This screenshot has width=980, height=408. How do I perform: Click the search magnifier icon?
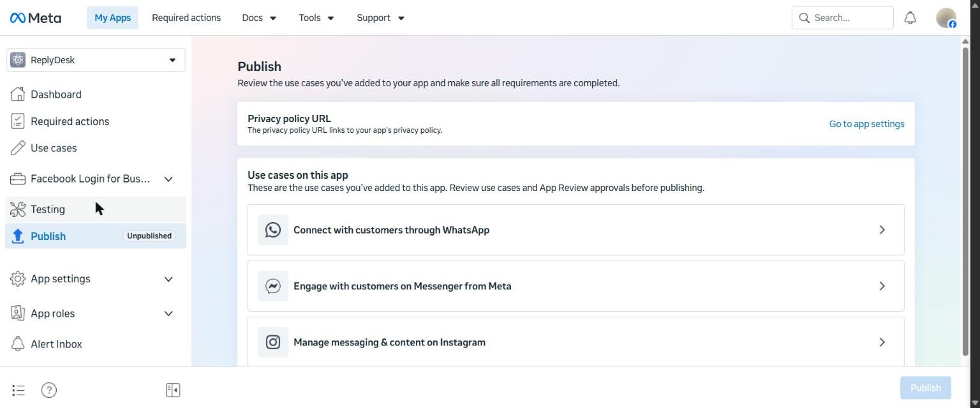pos(805,18)
